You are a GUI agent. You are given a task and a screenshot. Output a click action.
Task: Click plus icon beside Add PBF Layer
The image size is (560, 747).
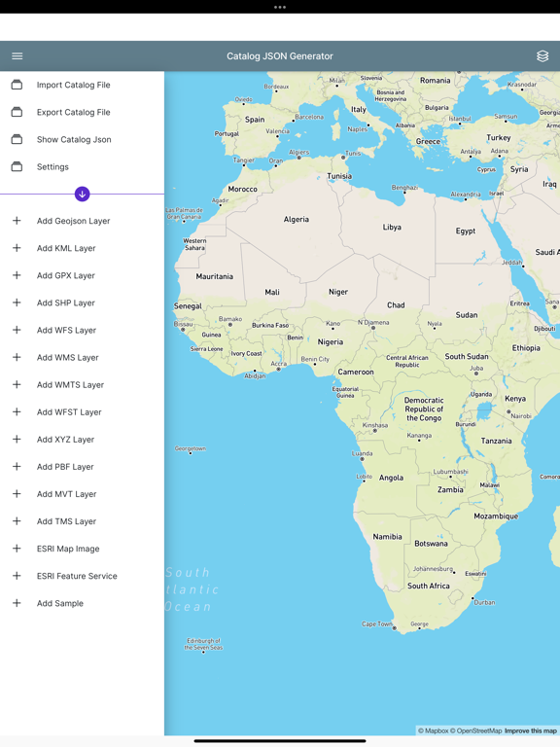point(17,467)
